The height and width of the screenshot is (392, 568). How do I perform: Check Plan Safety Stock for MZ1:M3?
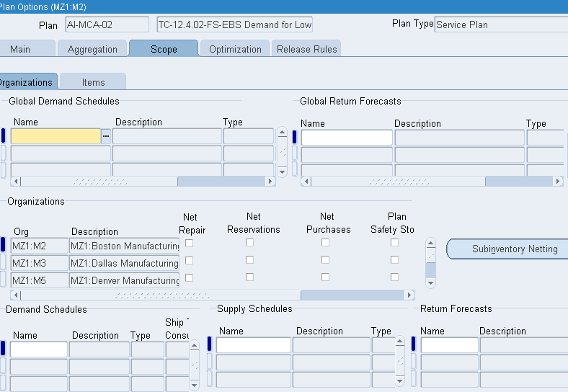pos(394,259)
